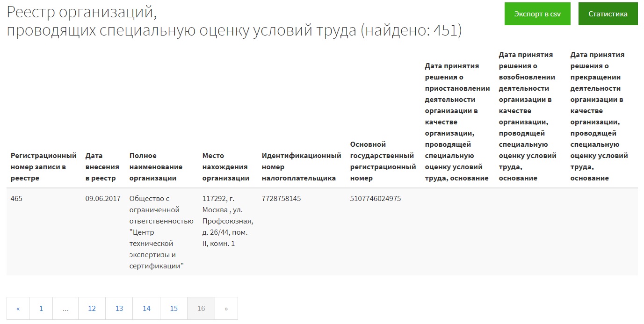
Task: Select INN value 7728758145
Action: tap(282, 199)
